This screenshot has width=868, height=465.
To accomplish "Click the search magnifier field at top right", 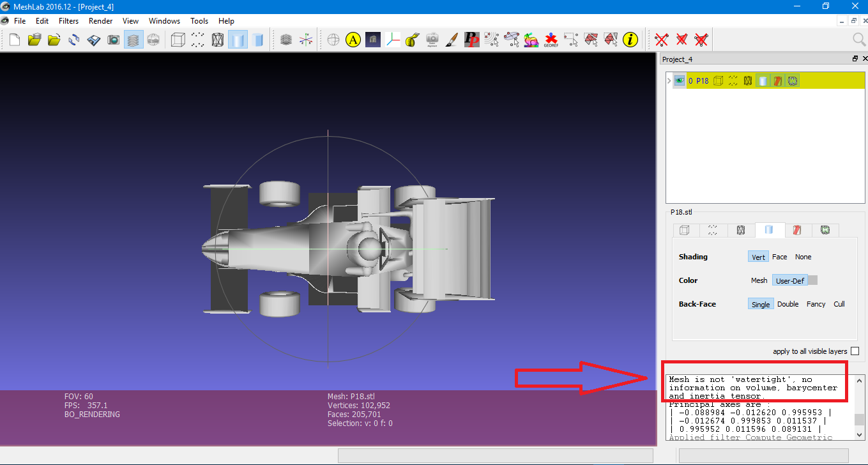I will click(x=859, y=40).
